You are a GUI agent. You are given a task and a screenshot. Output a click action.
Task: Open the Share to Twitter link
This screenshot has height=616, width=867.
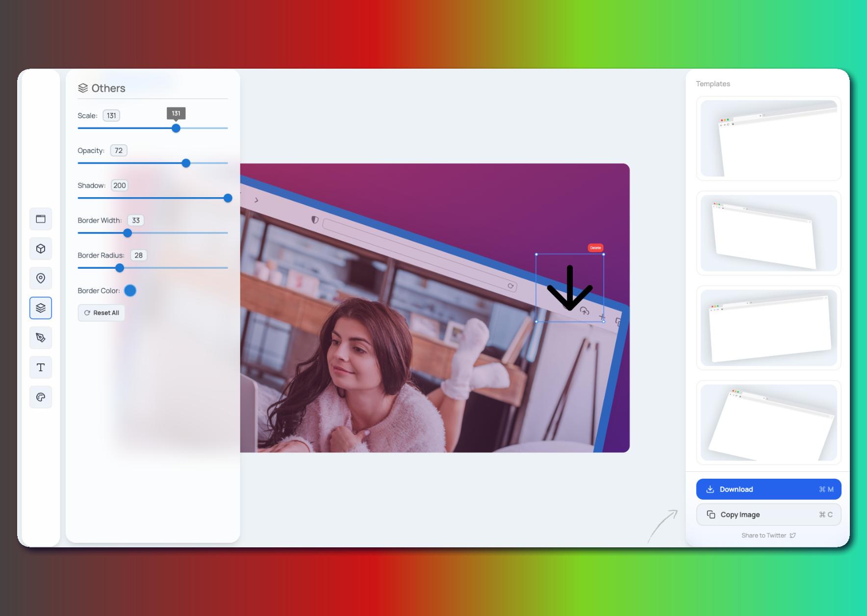768,535
